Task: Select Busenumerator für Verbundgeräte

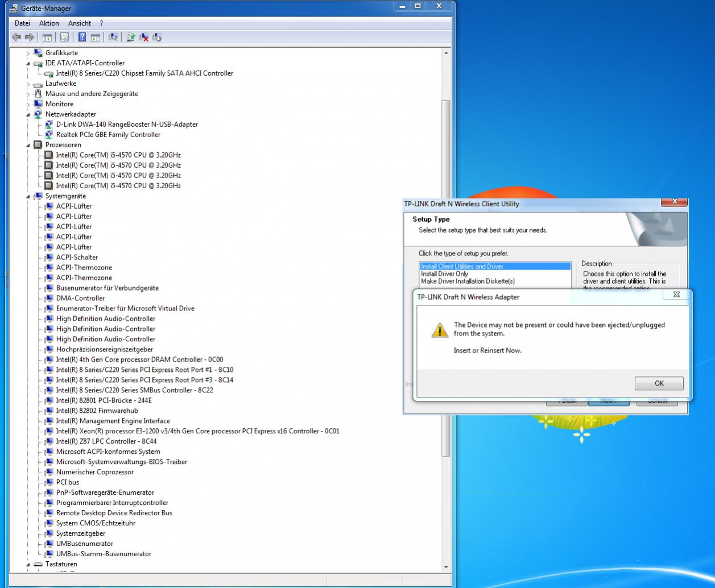Action: 108,288
